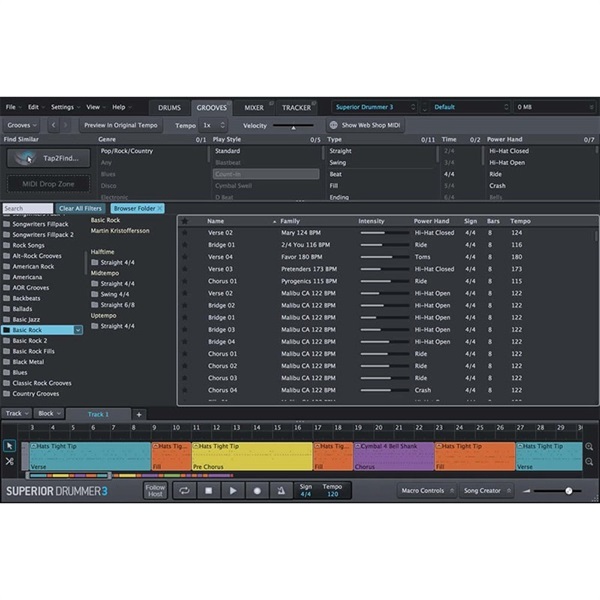
Task: Click the Clear All Filters button
Action: pyautogui.click(x=80, y=208)
